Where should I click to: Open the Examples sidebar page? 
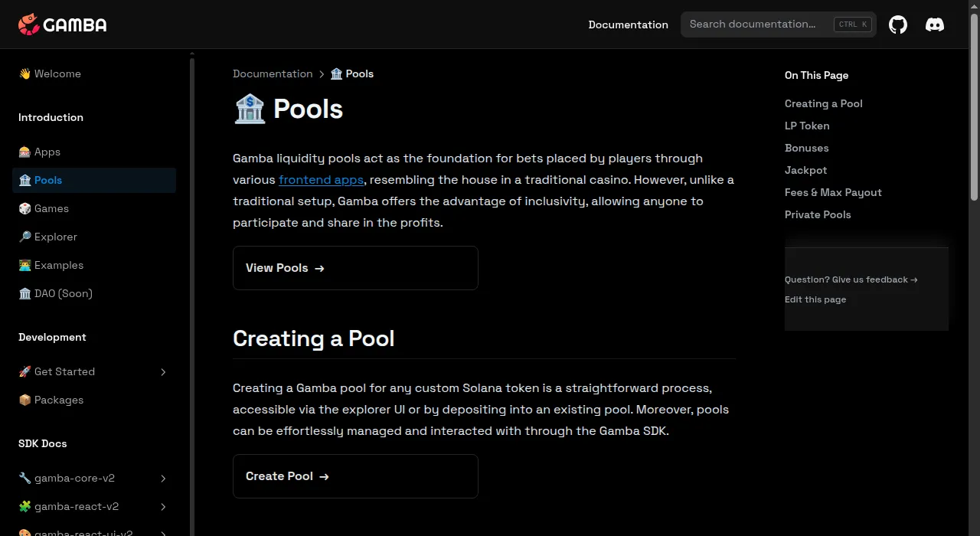(x=94, y=265)
